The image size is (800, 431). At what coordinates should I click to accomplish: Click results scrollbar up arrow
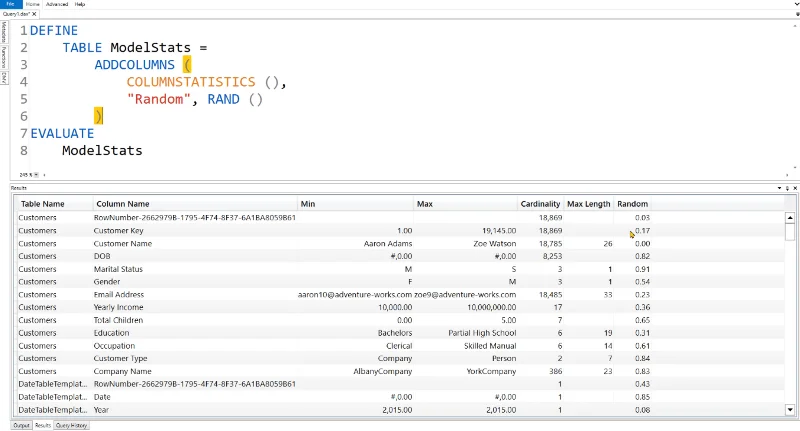tap(790, 218)
